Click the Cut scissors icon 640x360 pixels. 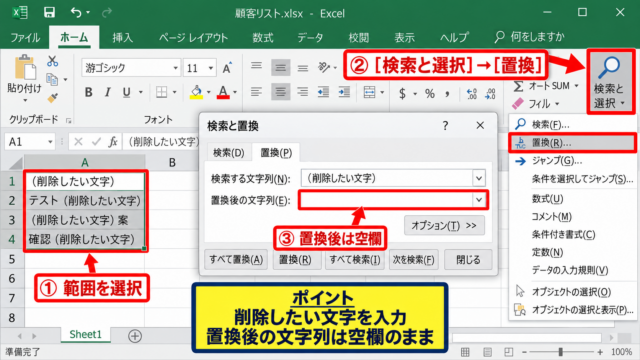pos(52,62)
